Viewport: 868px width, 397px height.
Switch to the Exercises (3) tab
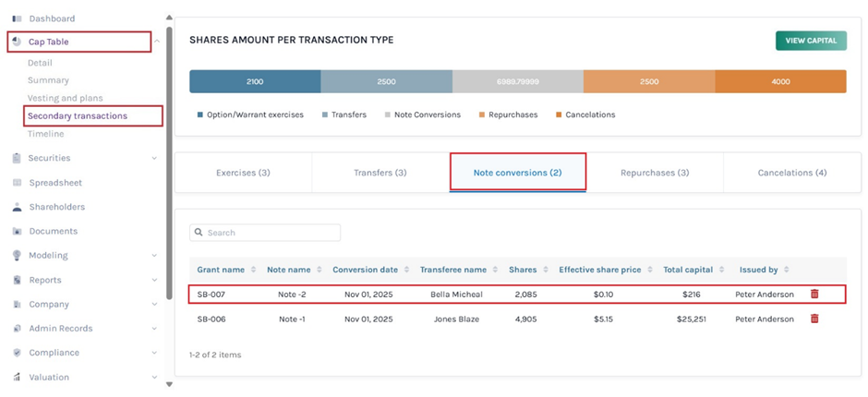tap(243, 173)
